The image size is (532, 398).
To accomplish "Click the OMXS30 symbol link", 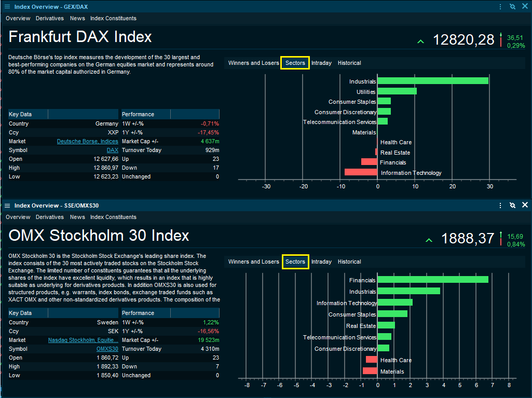I will [x=107, y=349].
